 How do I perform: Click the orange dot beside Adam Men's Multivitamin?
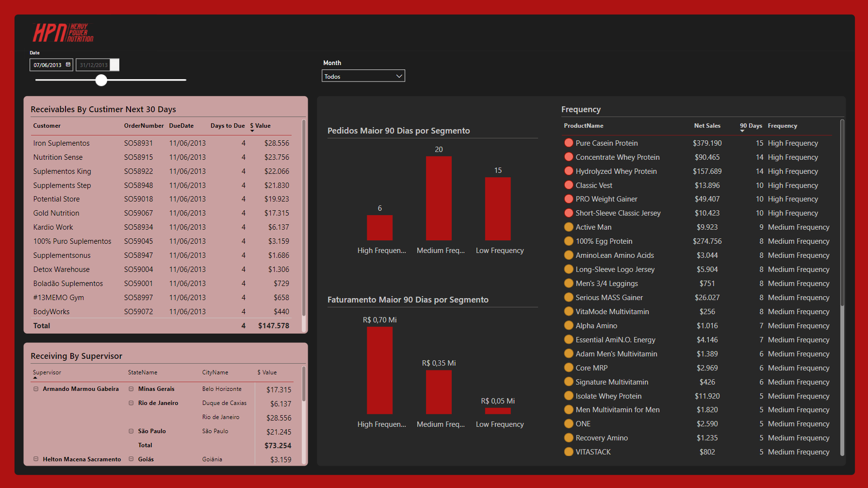(x=569, y=353)
